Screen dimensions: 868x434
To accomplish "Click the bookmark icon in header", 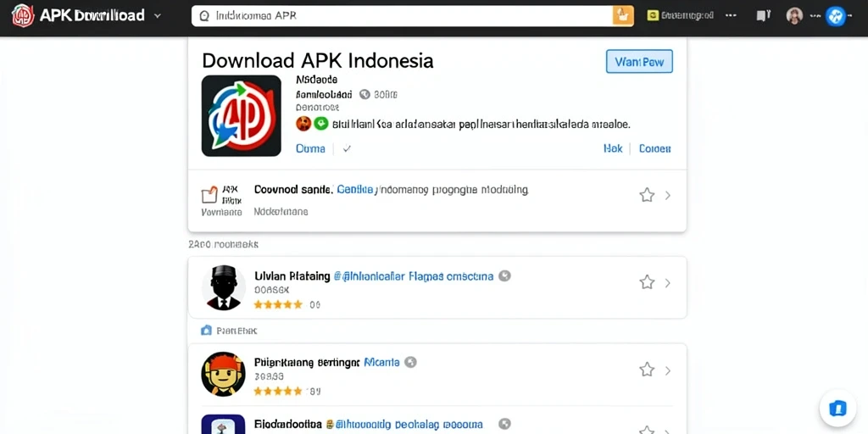I will click(x=763, y=16).
